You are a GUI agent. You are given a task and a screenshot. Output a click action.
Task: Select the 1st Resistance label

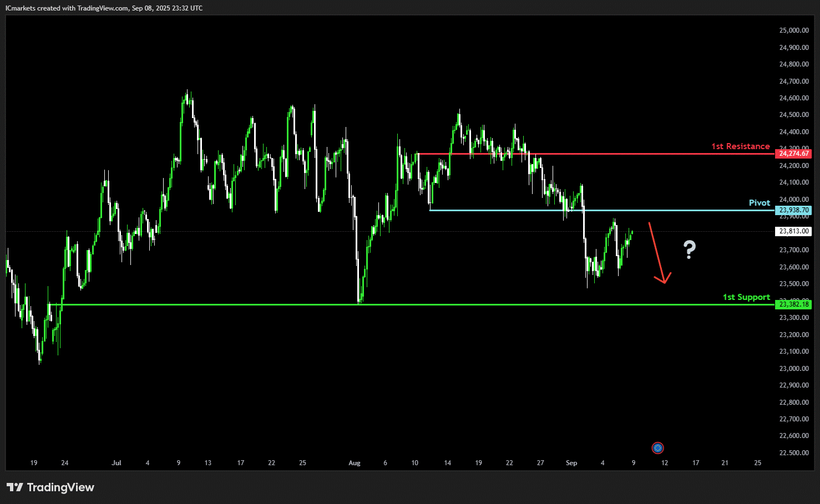[741, 146]
